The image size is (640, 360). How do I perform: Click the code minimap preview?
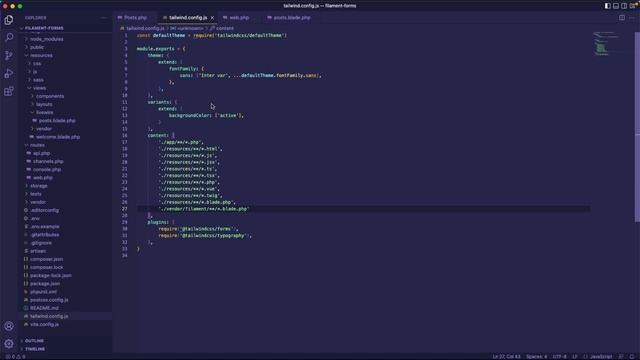pyautogui.click(x=606, y=44)
